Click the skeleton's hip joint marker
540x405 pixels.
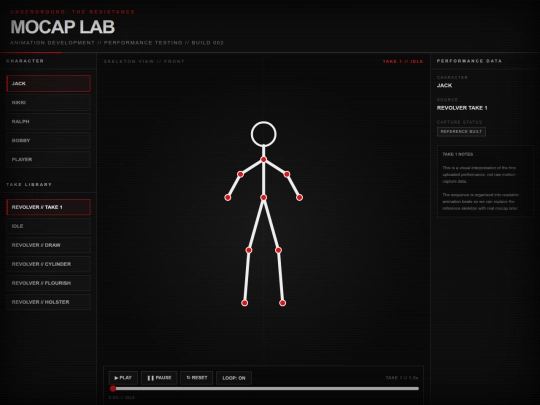tap(263, 197)
